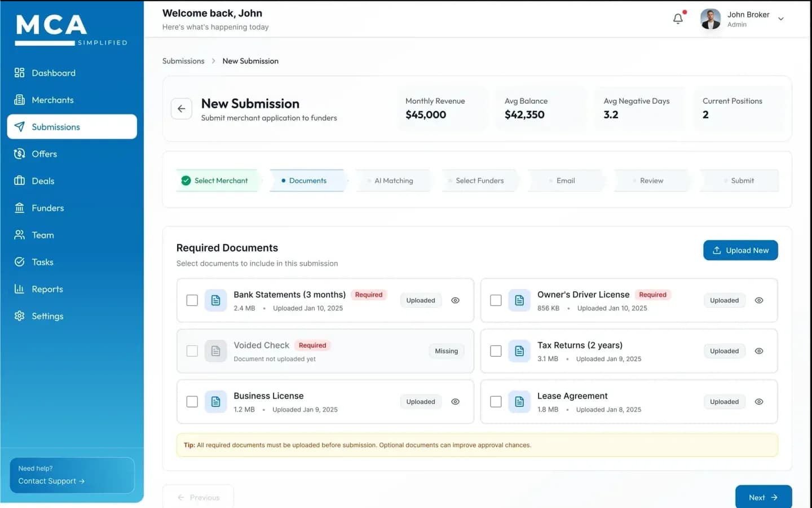Viewport: 812px width, 508px height.
Task: Click the Dashboard grid icon
Action: coord(20,73)
